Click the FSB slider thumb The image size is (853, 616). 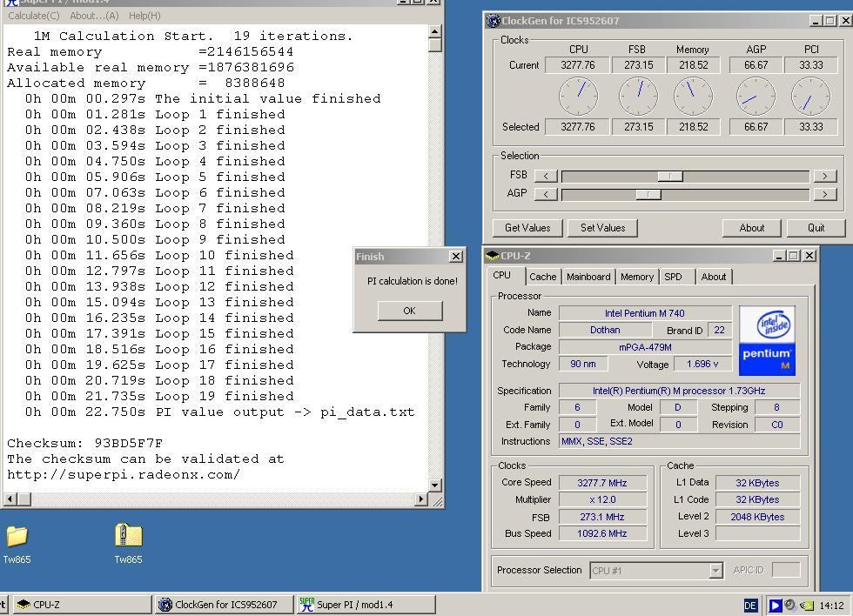670,176
